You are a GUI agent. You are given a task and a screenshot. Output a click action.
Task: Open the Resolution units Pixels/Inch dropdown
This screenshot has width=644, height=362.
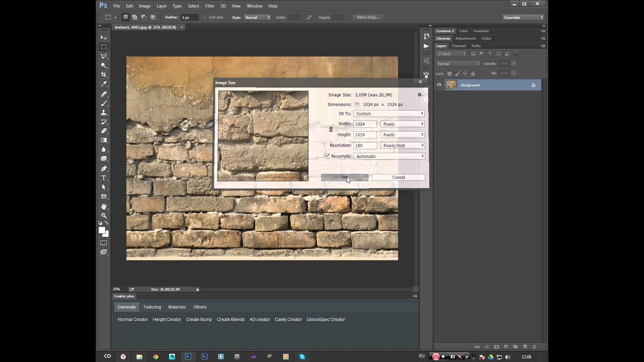pos(403,145)
